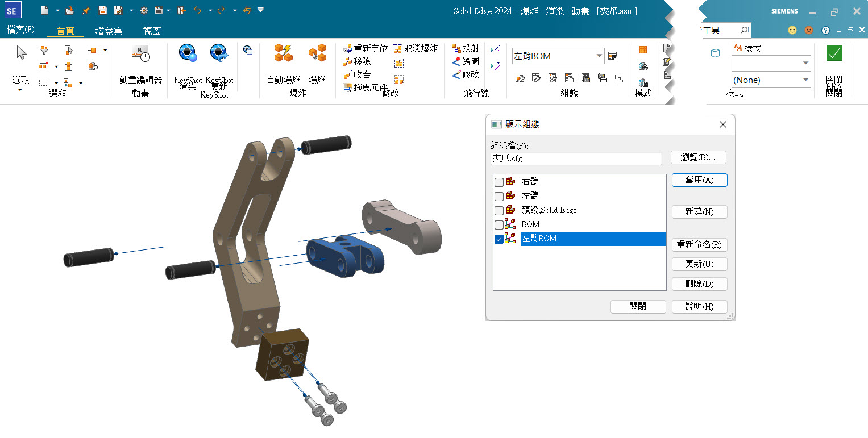
Task: Open new document dropdown arrow
Action: 57,10
